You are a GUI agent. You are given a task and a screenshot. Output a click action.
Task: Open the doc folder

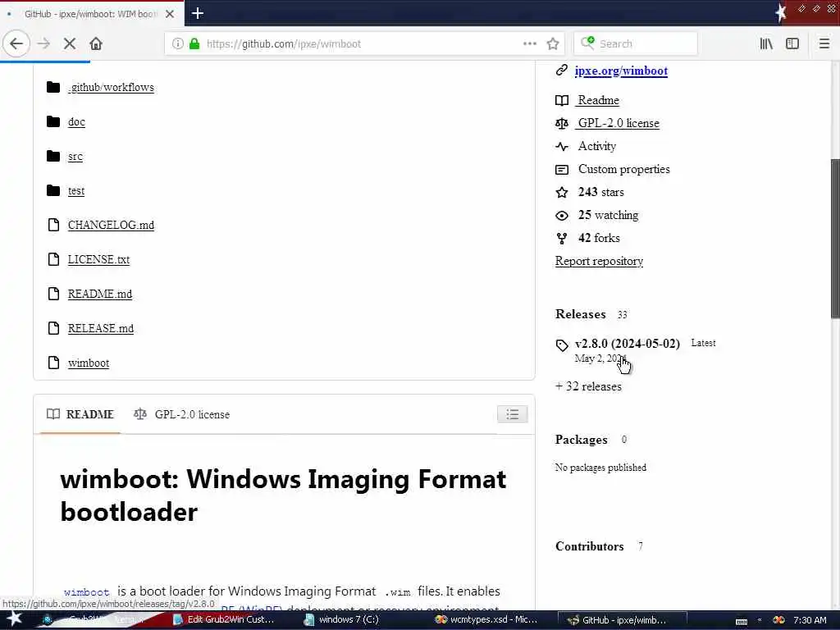(76, 121)
